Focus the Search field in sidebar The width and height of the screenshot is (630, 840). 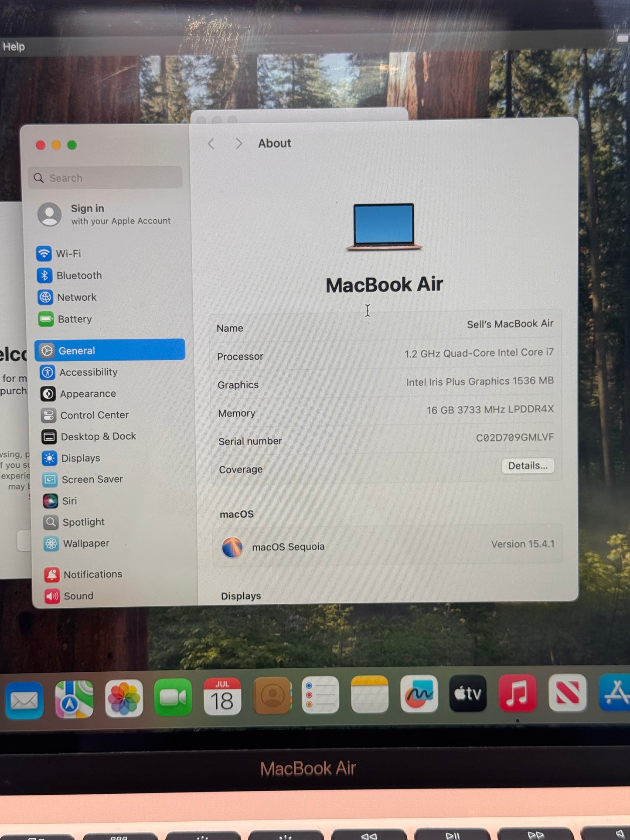(106, 178)
